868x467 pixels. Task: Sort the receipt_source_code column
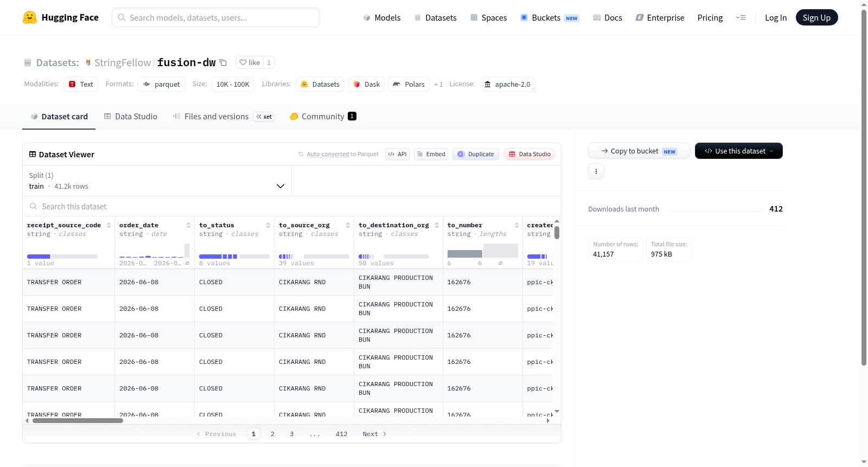108,225
